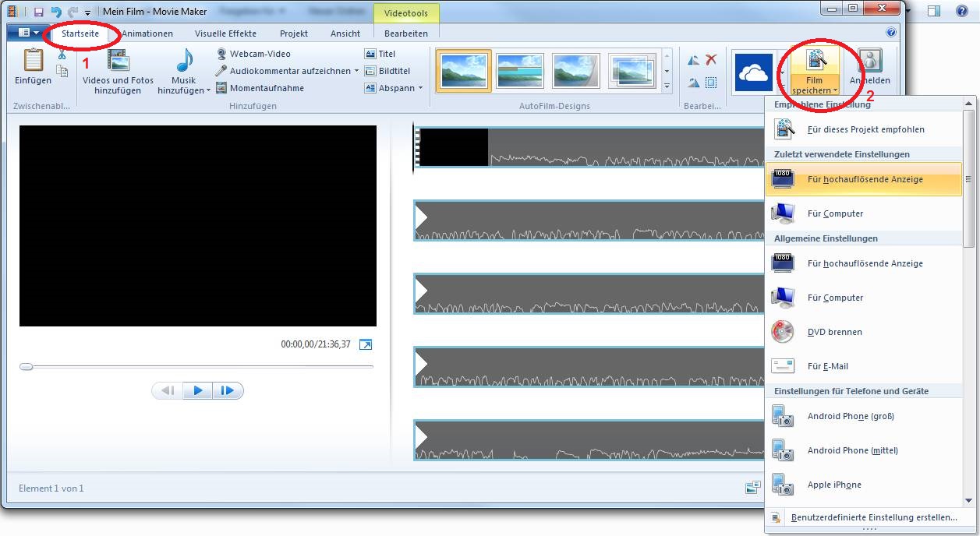Click the Einfügen clipboard icon
Viewport: 980px width, 536px height.
point(33,61)
